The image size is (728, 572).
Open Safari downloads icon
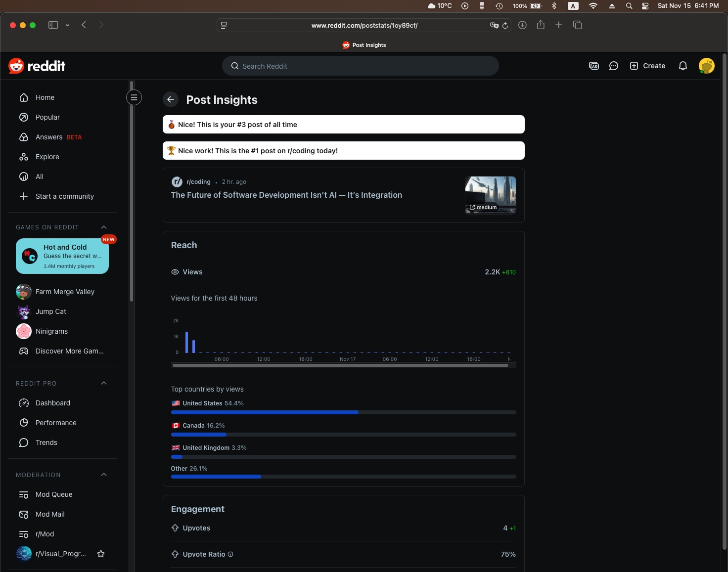(522, 25)
